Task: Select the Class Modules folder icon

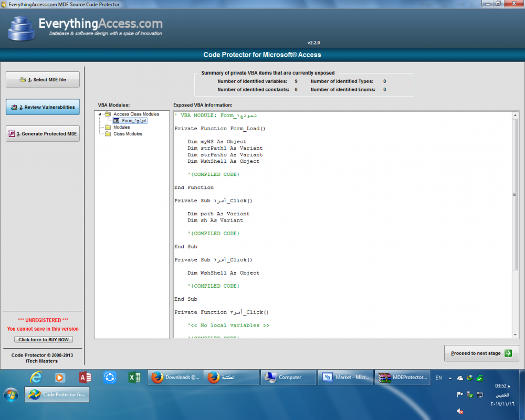Action: (108, 134)
